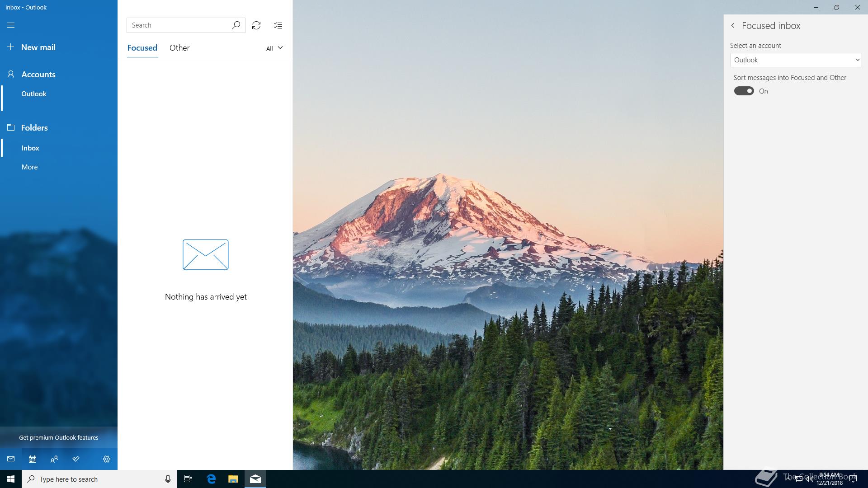
Task: Turn off Sort messages into Focused toggle
Action: point(744,91)
